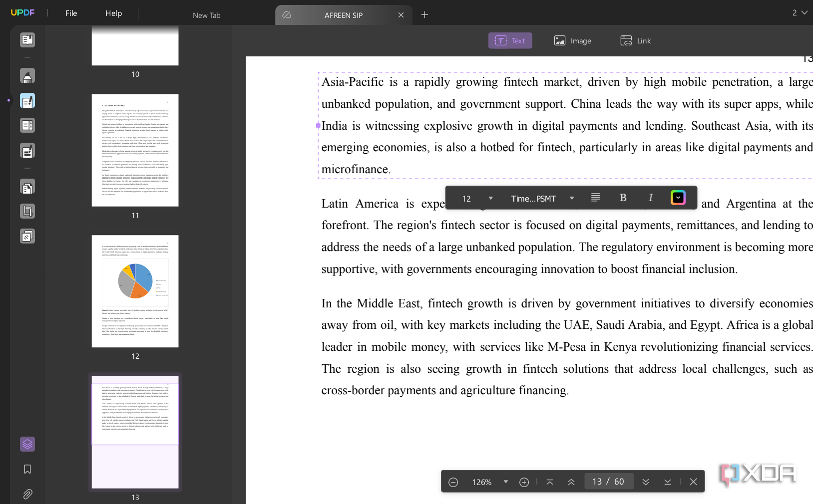Screen dimensions: 813x504
Task: Close the AFREEN SIP tab
Action: (401, 15)
